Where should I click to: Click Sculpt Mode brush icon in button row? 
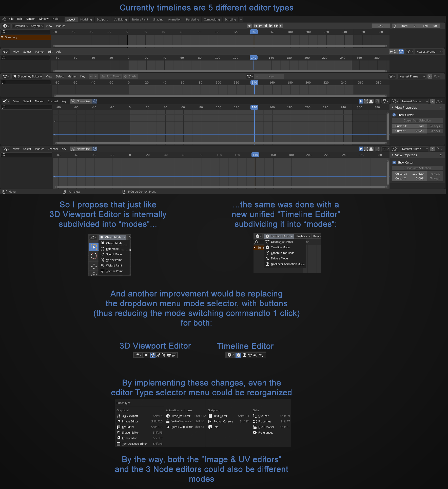158,355
